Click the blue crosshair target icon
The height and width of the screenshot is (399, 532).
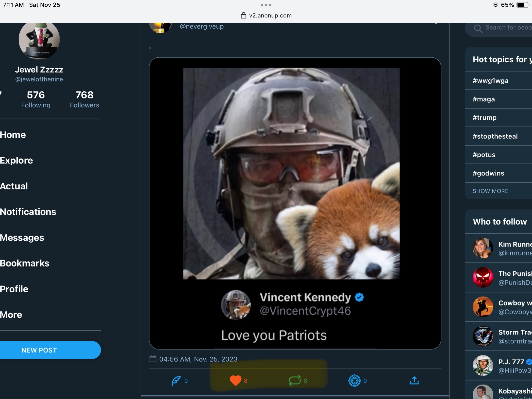click(354, 381)
